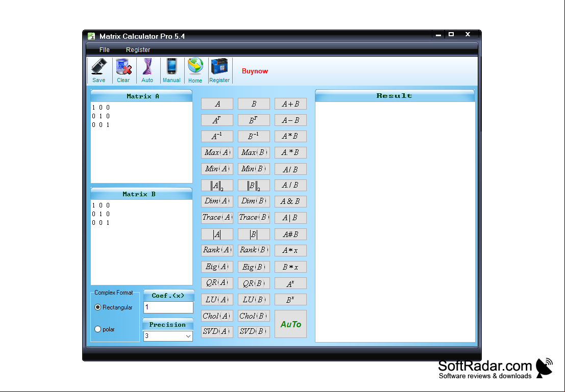
Task: Open the Manual toolbar icon
Action: point(171,70)
